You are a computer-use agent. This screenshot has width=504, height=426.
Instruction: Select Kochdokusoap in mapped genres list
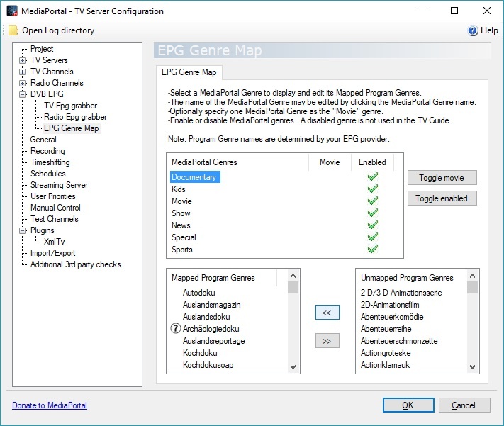(208, 365)
